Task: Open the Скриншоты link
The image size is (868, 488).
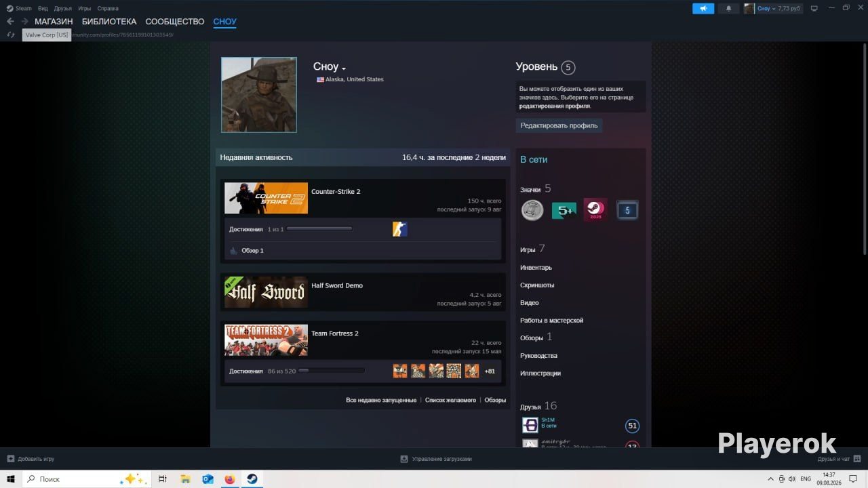Action: 537,285
